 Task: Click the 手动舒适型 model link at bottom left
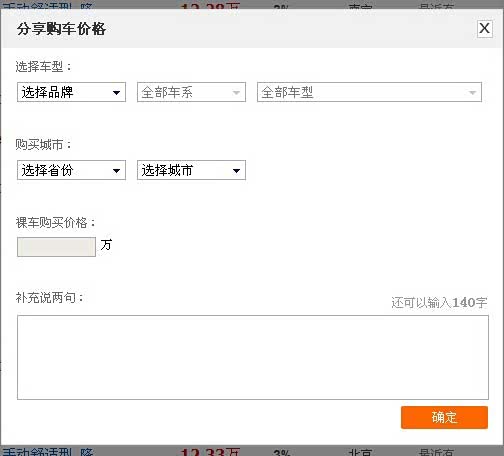37,452
